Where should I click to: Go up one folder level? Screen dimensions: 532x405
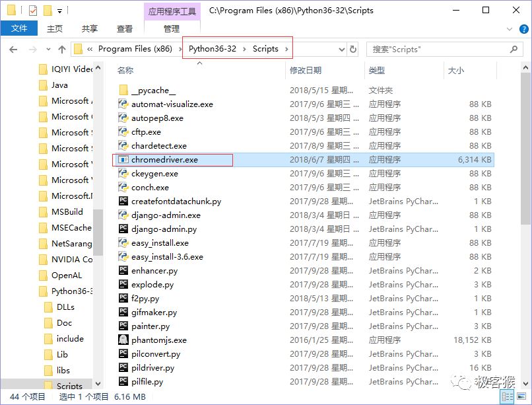pyautogui.click(x=62, y=50)
